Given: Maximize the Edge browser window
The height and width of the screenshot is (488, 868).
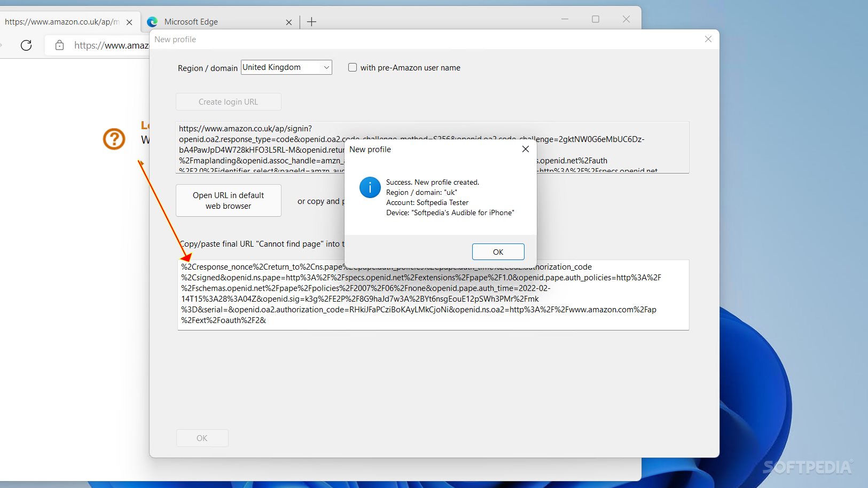Looking at the screenshot, I should coord(596,19).
